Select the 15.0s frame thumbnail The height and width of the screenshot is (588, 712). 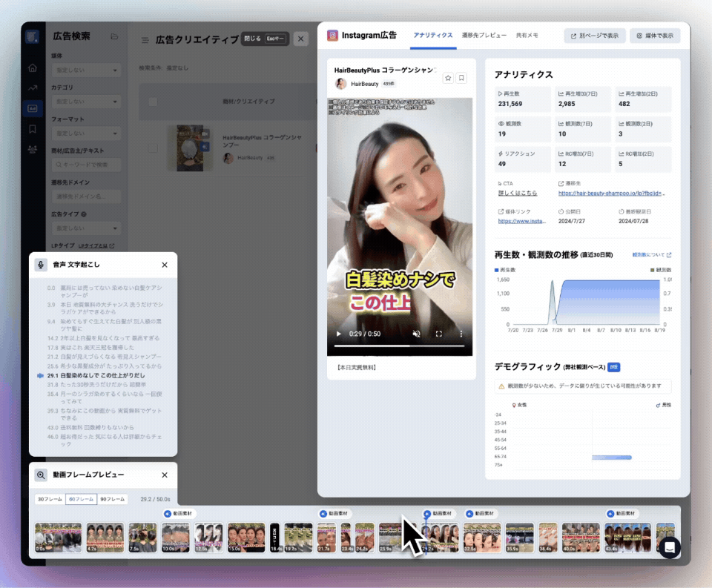tap(246, 538)
